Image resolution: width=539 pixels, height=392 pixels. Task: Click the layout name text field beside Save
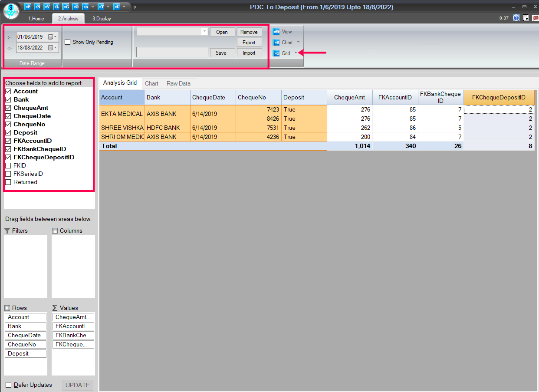pyautogui.click(x=172, y=53)
